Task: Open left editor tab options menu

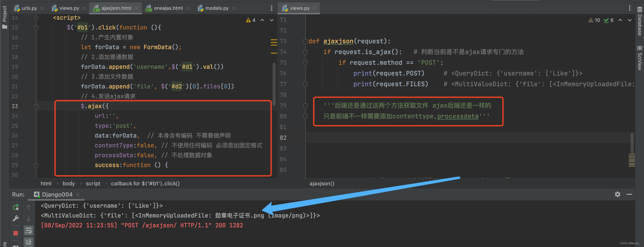Action: [271, 8]
